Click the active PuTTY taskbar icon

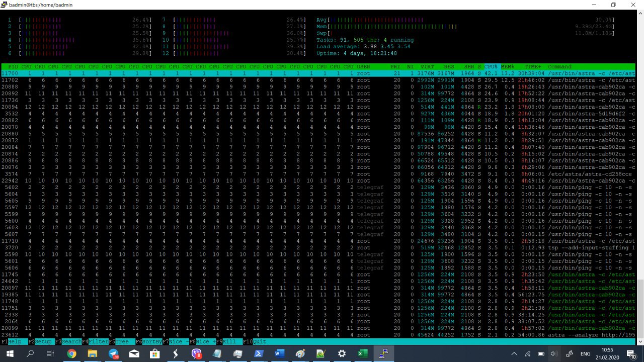click(x=383, y=353)
